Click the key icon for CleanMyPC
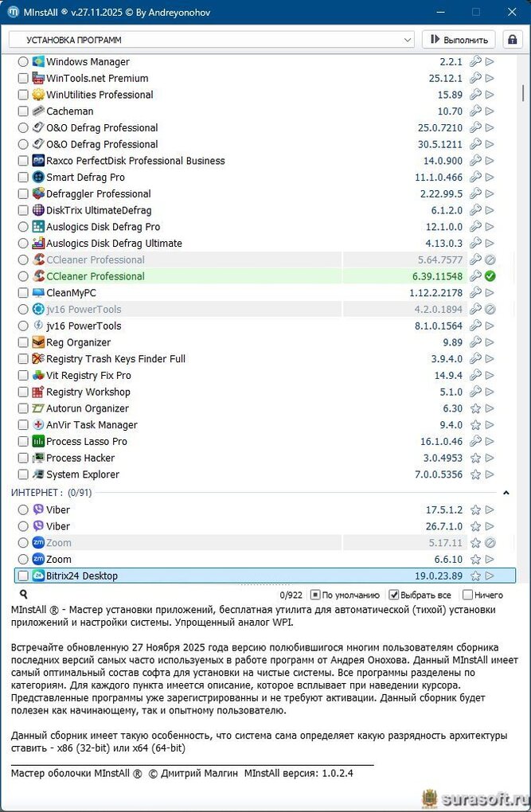 point(475,293)
